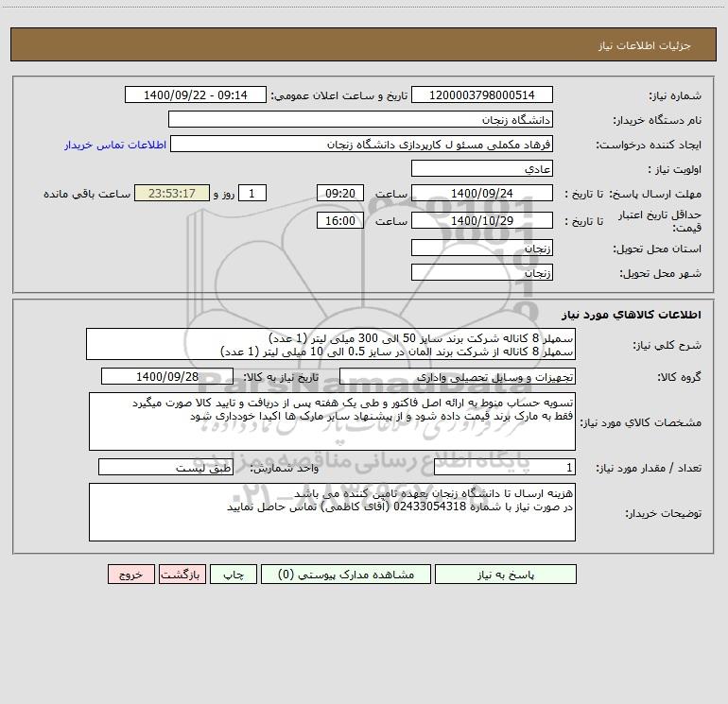Click the label 'استان محل تحویل:'
This screenshot has width=728, height=704.
[x=657, y=249]
